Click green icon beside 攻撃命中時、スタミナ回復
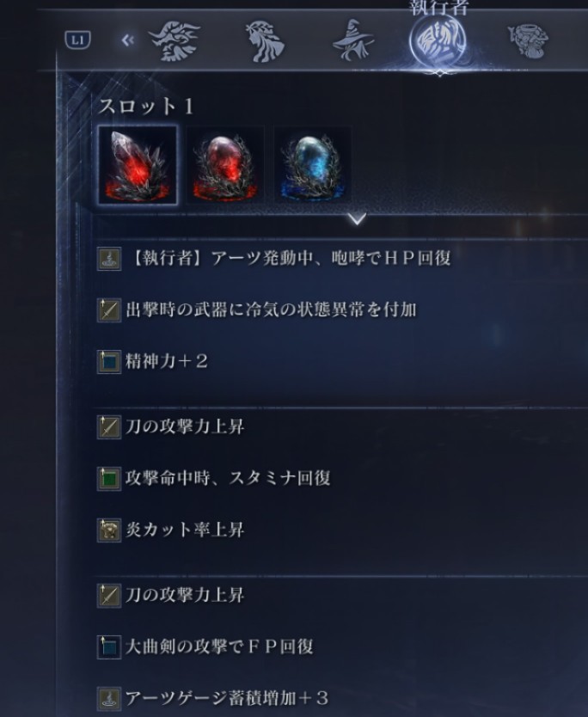 (109, 479)
